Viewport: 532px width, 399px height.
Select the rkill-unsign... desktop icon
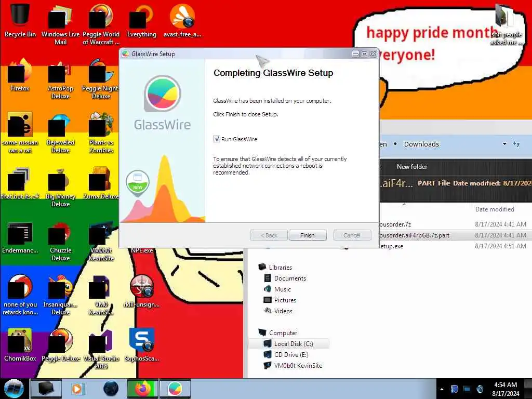pos(141,291)
